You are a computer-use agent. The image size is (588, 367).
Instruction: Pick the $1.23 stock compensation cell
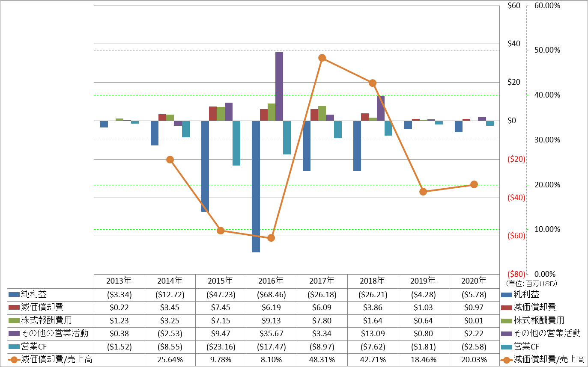click(119, 321)
